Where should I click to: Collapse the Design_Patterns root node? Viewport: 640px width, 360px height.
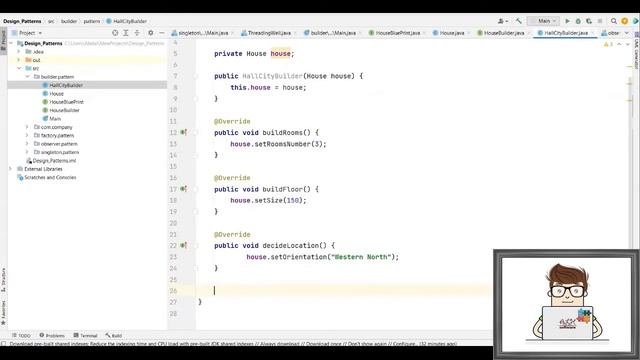coord(11,43)
